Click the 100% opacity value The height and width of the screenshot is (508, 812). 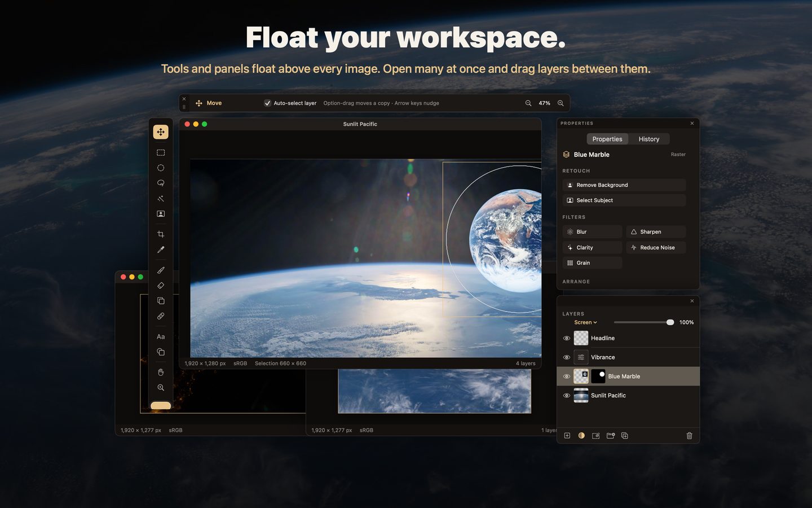pos(686,322)
